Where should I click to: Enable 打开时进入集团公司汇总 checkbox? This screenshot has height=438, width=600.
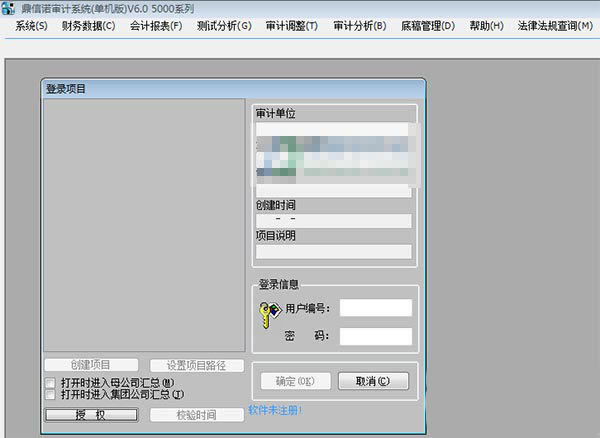pyautogui.click(x=51, y=394)
